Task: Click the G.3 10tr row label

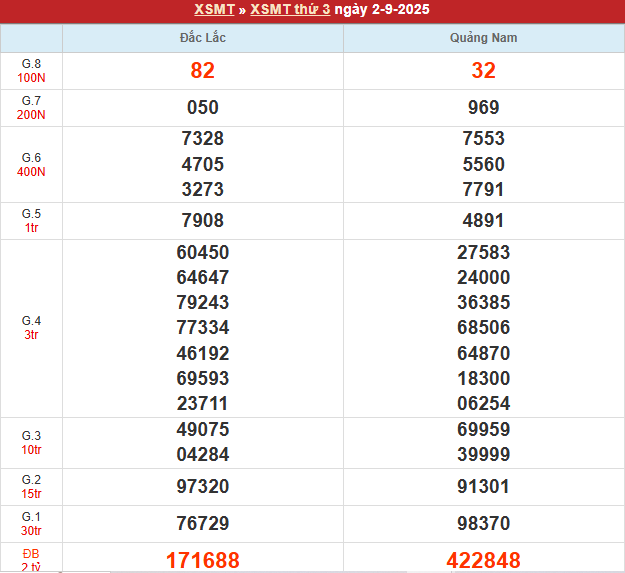Action: pos(31,442)
